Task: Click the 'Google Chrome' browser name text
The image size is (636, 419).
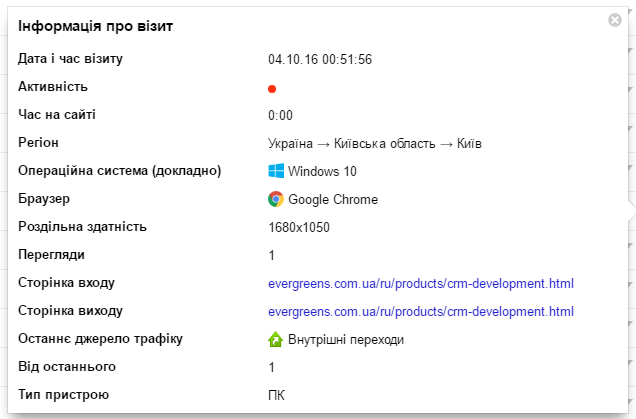Action: tap(333, 200)
